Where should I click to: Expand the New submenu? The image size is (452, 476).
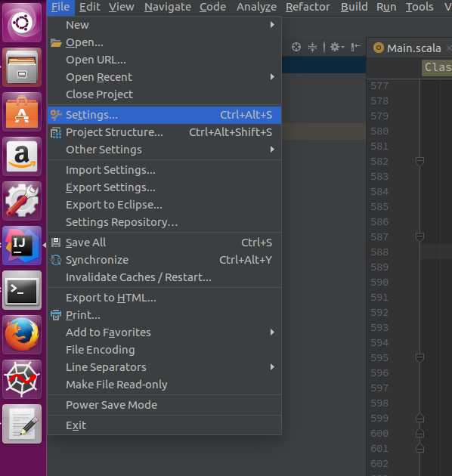[x=165, y=25]
